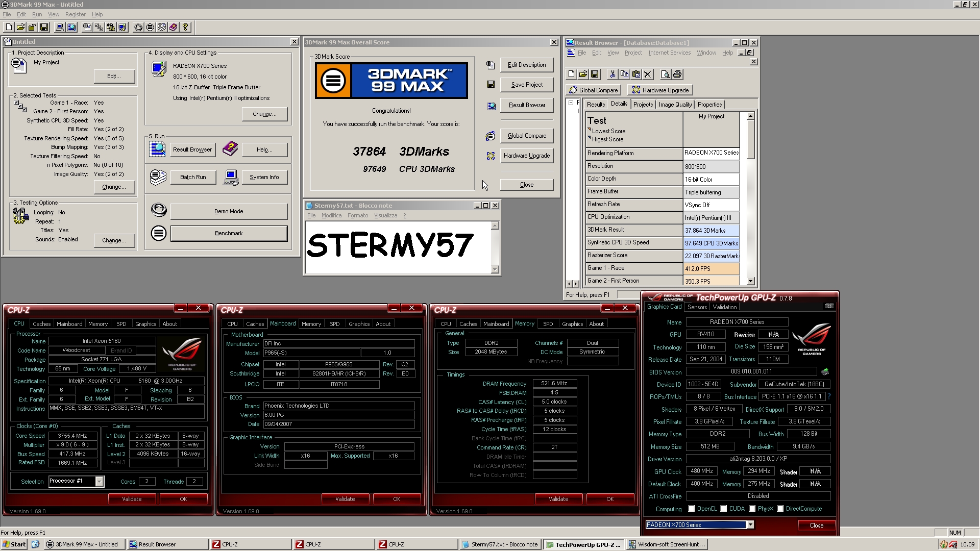Click the floppy disk Save icon in 3DMark toolbar
Viewport: 980px width, 551px height.
coord(44,28)
